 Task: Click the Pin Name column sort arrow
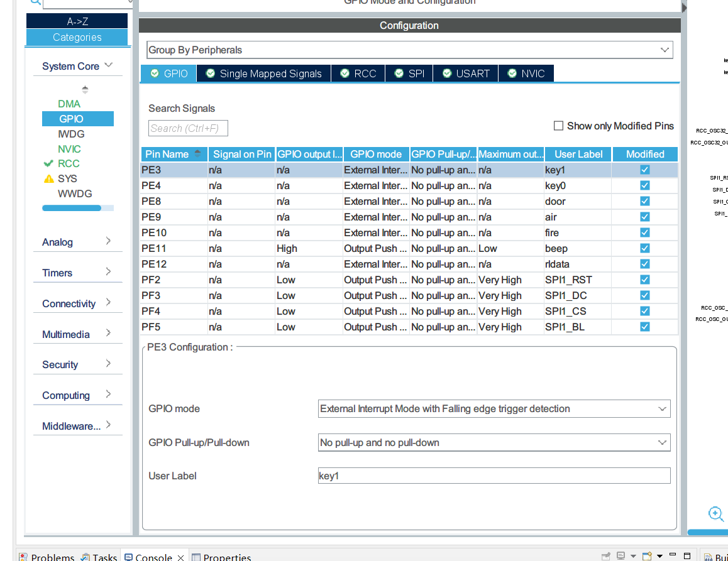pos(198,153)
